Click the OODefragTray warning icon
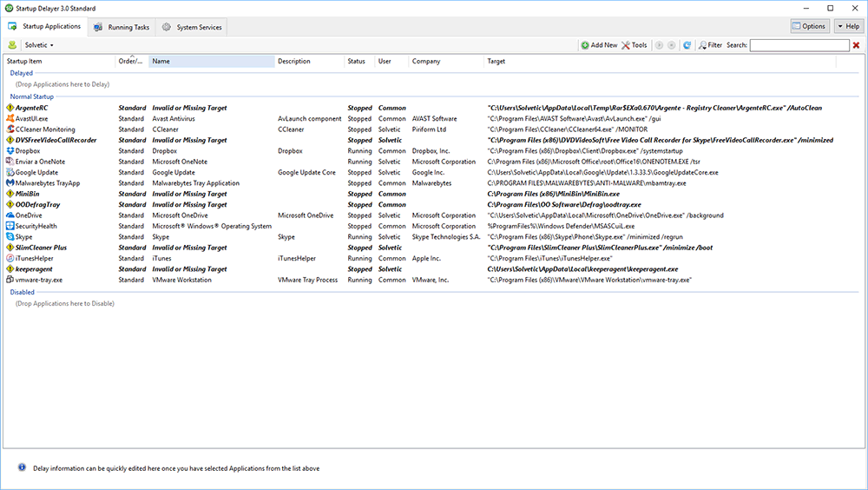The height and width of the screenshot is (490, 868). point(10,204)
